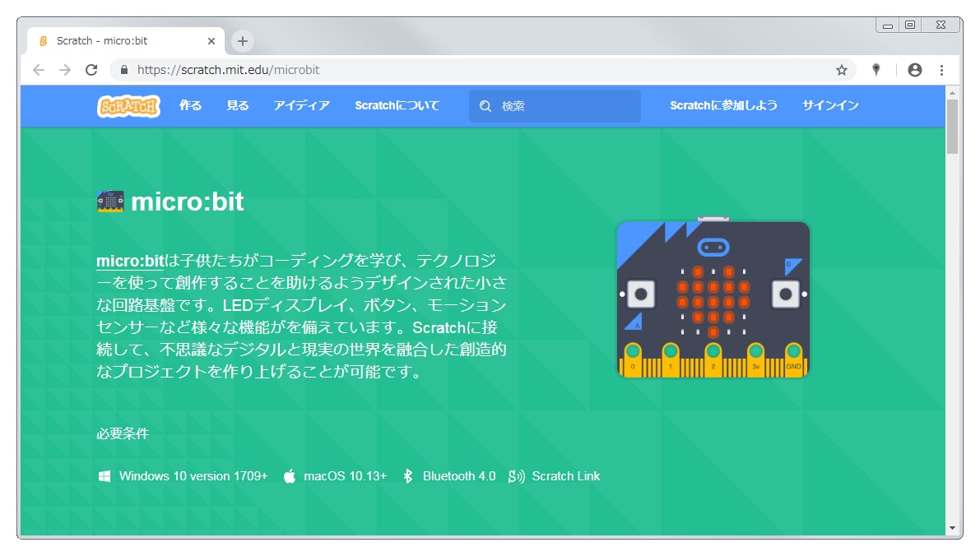Click the address bar URL

pos(228,70)
